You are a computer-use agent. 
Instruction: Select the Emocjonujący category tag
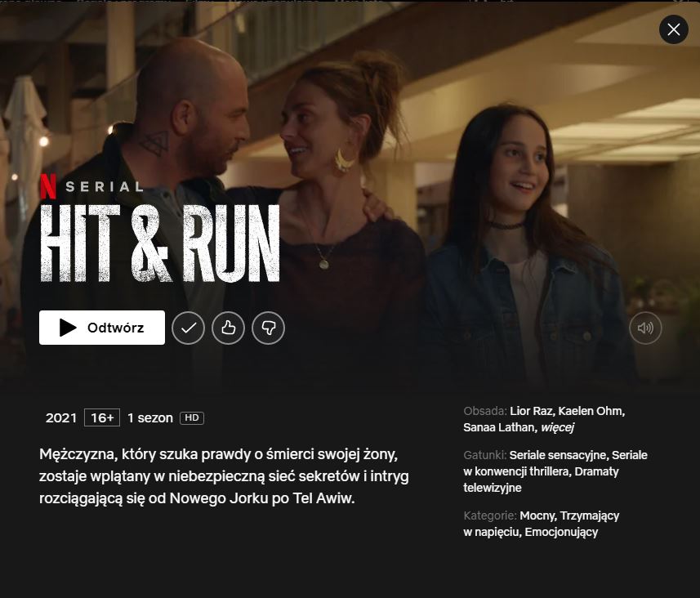[561, 533]
